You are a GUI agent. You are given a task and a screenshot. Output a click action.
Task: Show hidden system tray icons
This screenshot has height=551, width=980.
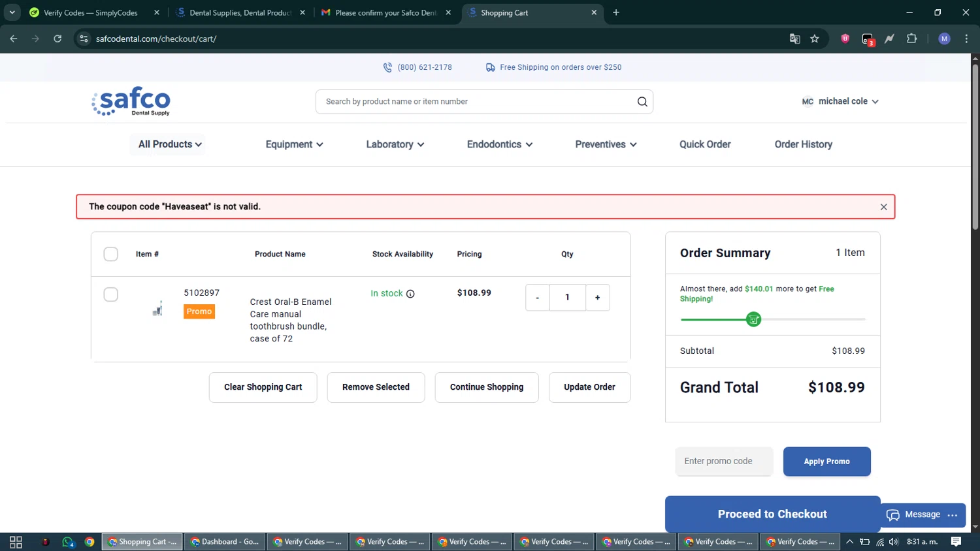(x=849, y=542)
